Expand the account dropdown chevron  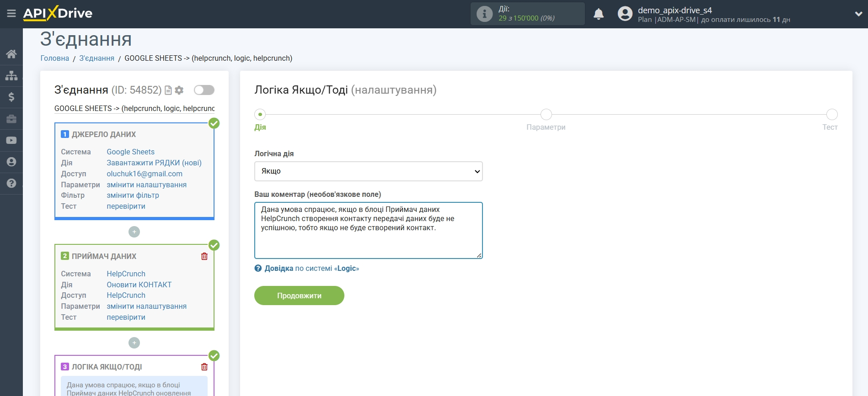pyautogui.click(x=858, y=14)
